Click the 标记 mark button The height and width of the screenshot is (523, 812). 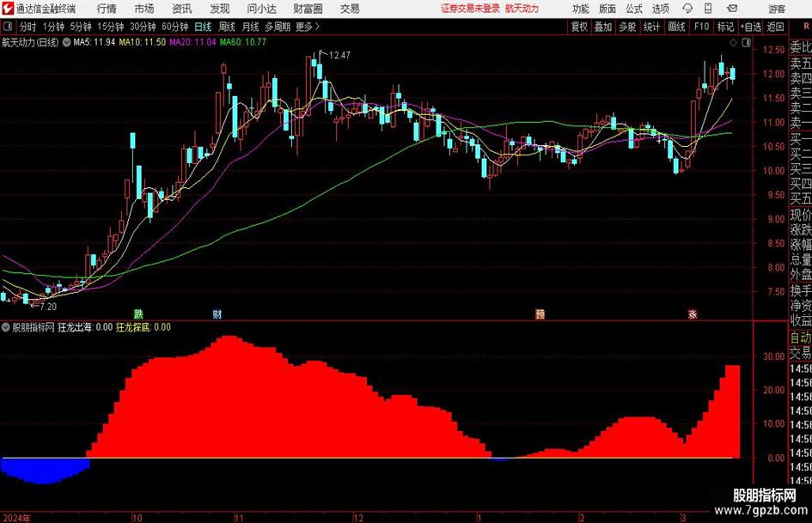click(725, 27)
